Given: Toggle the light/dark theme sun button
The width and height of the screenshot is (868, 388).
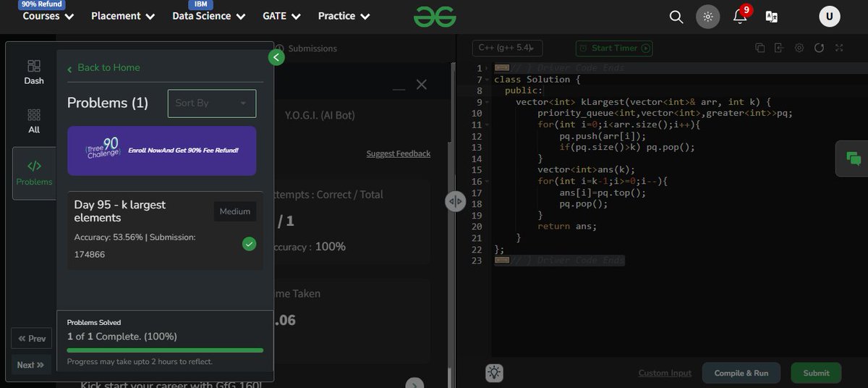Looking at the screenshot, I should 708,17.
